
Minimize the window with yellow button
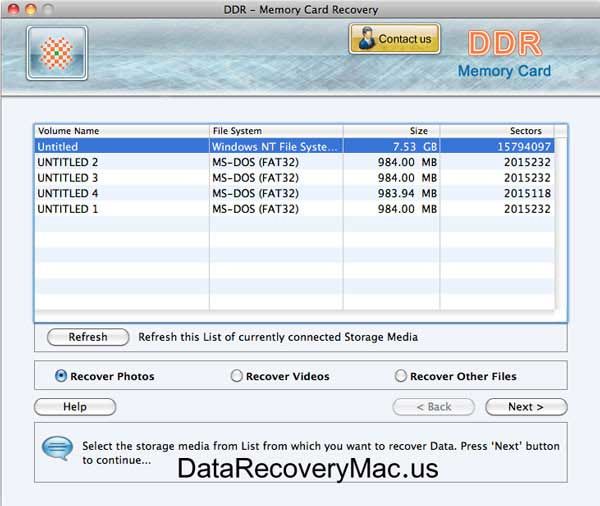[31, 9]
